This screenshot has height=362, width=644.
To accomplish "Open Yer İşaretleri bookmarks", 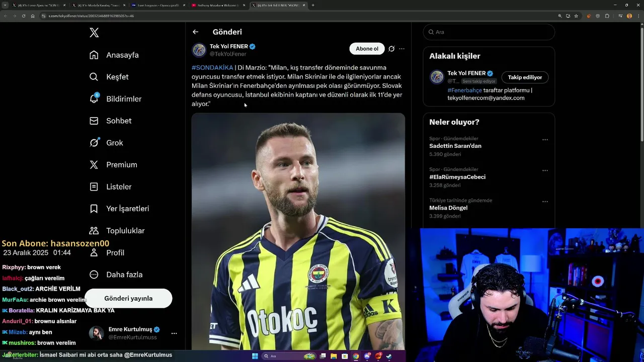I will [x=119, y=209].
